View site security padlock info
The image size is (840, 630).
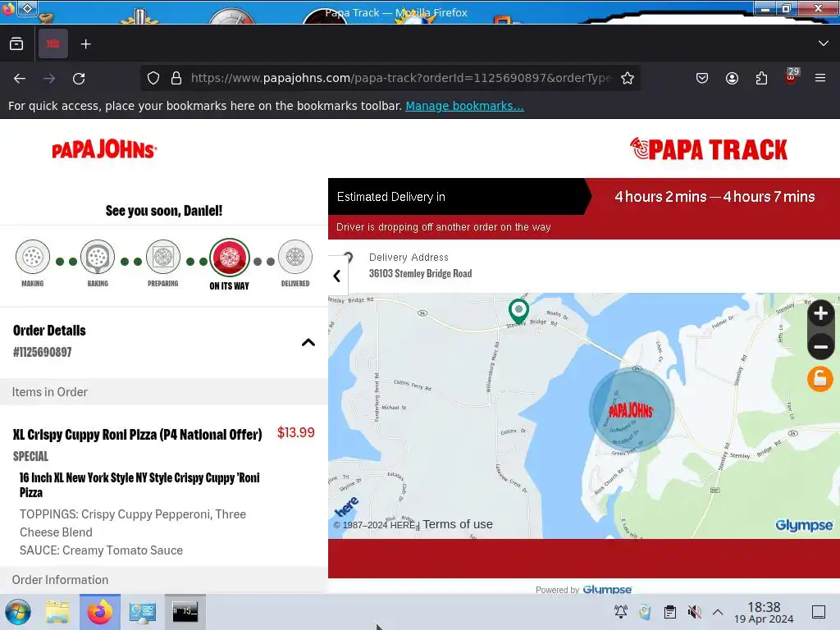(176, 78)
